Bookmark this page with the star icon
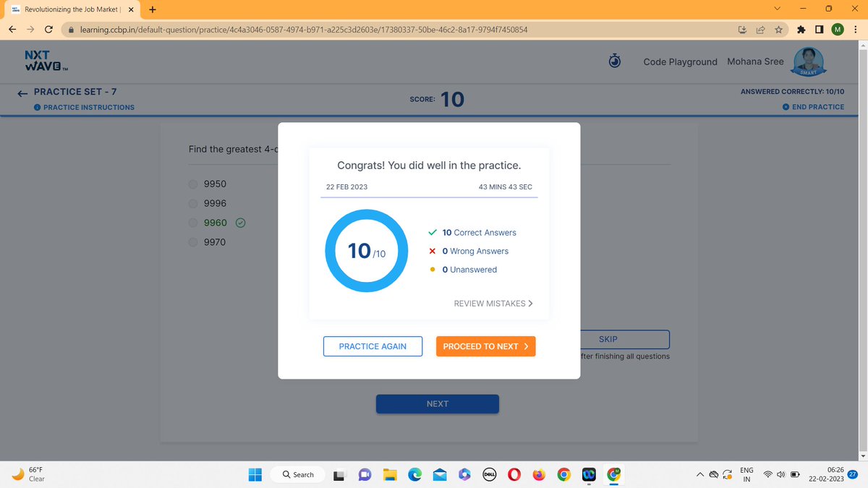The height and width of the screenshot is (488, 868). [x=778, y=30]
